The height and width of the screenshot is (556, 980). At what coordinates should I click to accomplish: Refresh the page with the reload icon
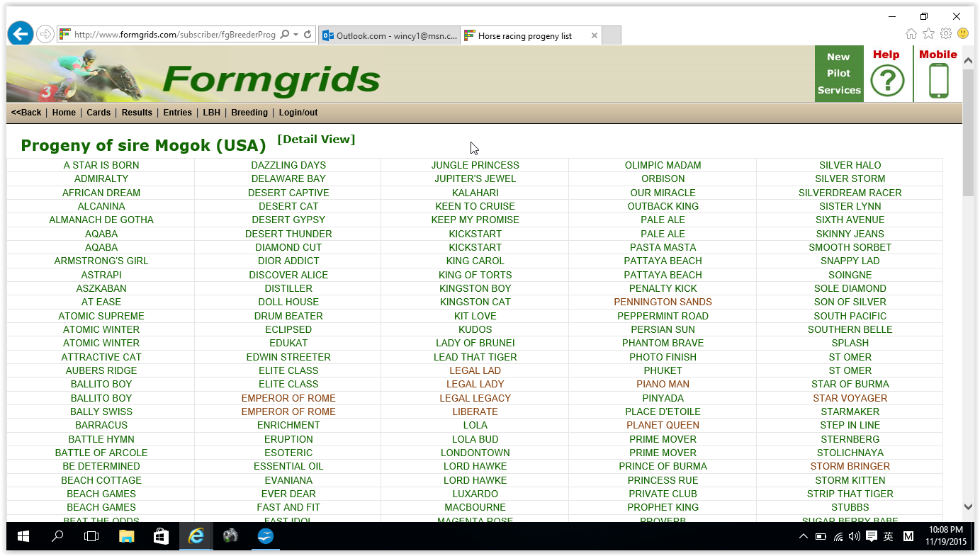[308, 34]
